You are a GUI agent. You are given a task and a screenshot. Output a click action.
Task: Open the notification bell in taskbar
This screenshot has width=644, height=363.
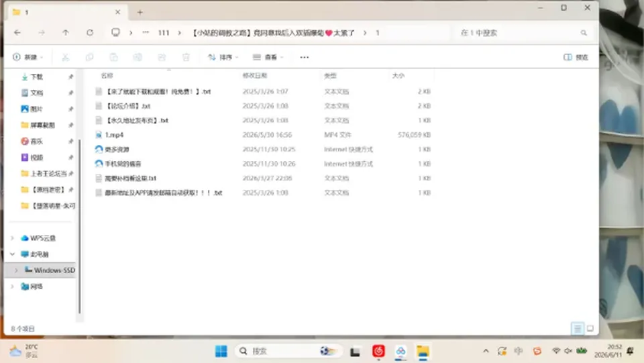630,351
